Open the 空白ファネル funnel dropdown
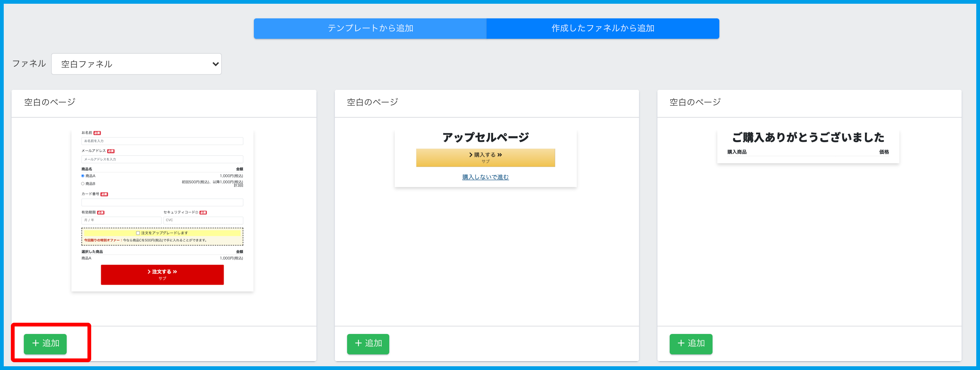This screenshot has height=370, width=980. [136, 64]
